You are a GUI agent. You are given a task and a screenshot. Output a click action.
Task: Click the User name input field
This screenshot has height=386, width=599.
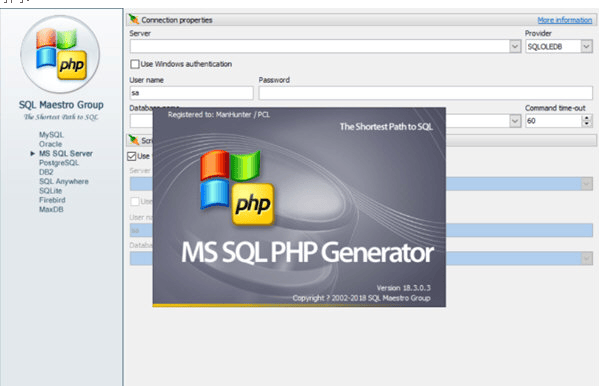(191, 93)
